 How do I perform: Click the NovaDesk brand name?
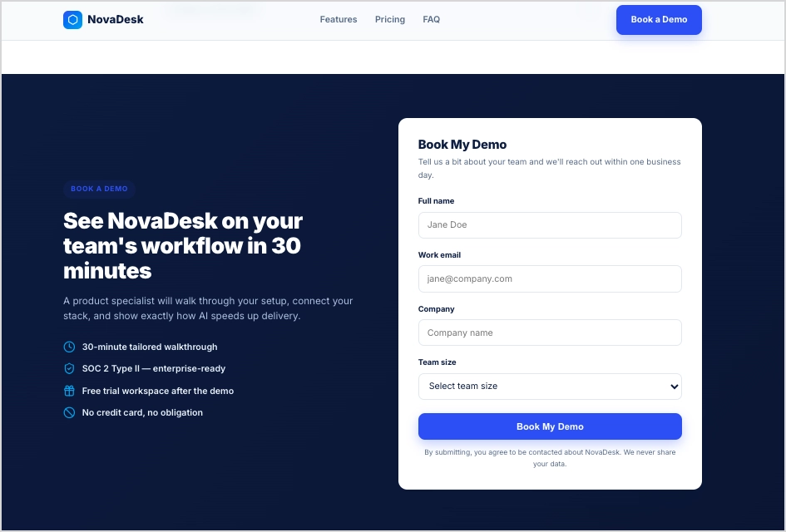tap(116, 20)
